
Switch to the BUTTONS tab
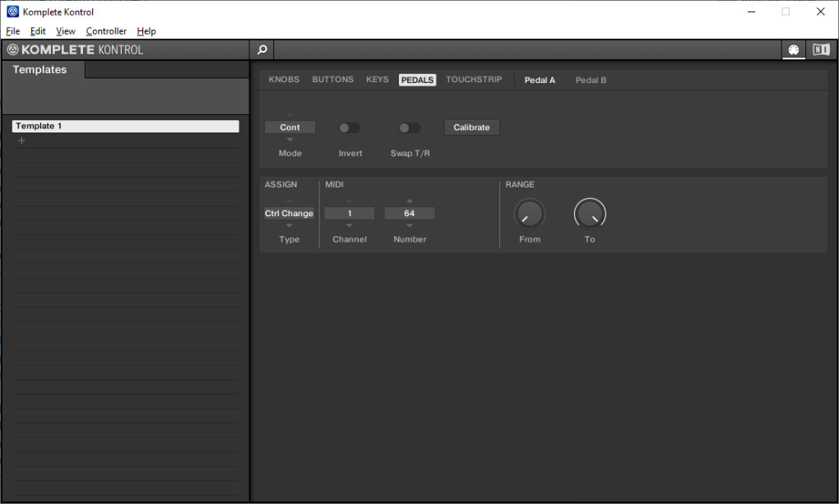pos(333,79)
